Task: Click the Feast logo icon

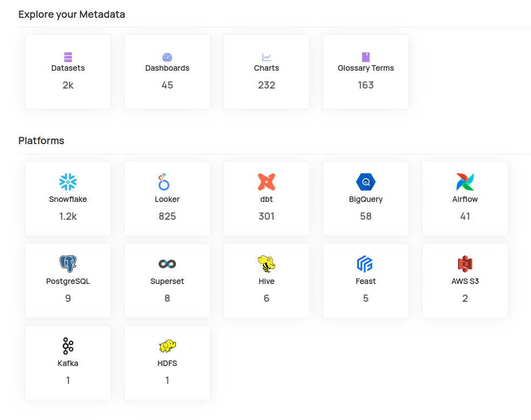Action: click(365, 264)
